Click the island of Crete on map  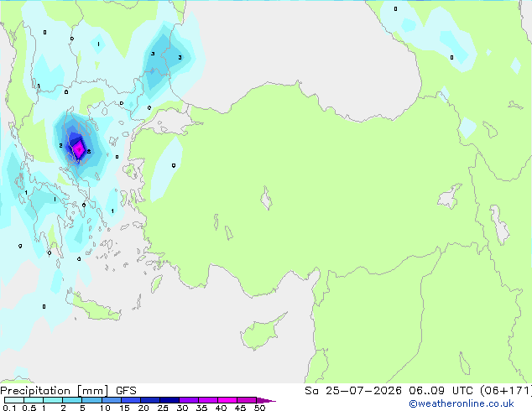95,308
